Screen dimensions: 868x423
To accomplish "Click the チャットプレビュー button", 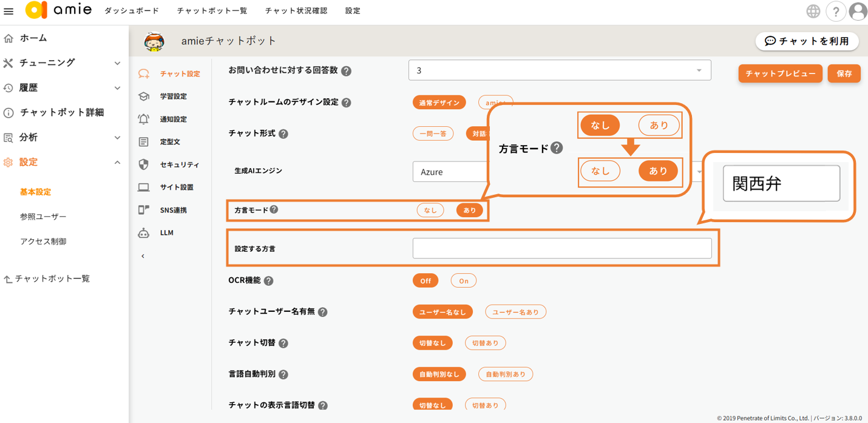I will tap(780, 73).
